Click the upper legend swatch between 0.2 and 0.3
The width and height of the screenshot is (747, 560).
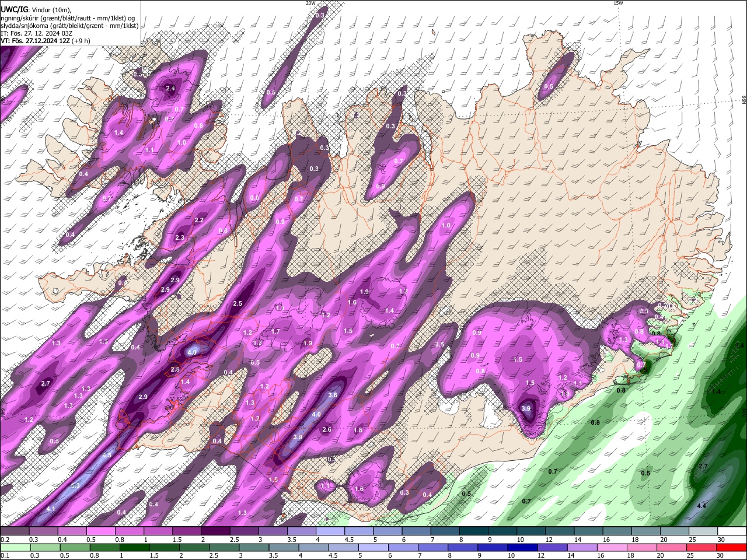[15, 531]
